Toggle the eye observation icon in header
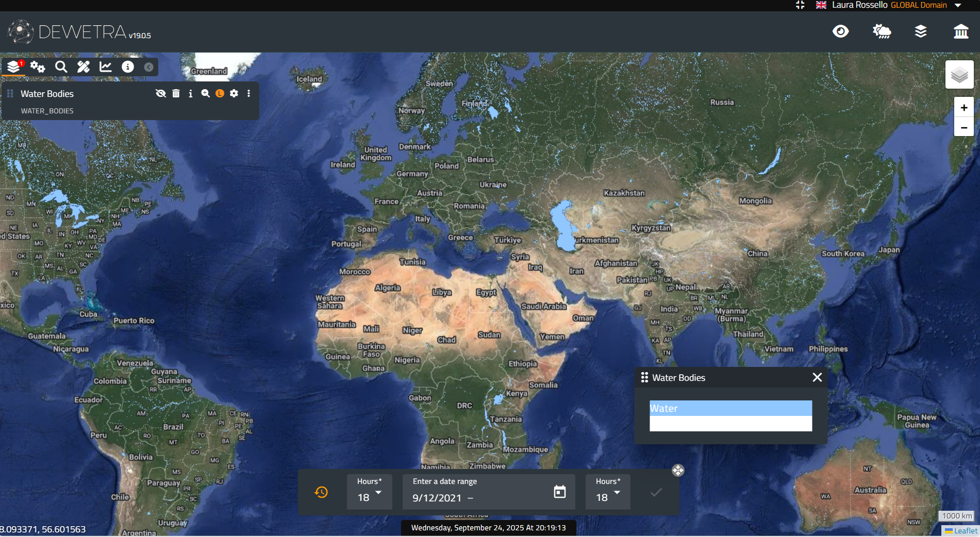This screenshot has width=980, height=537. click(x=840, y=31)
